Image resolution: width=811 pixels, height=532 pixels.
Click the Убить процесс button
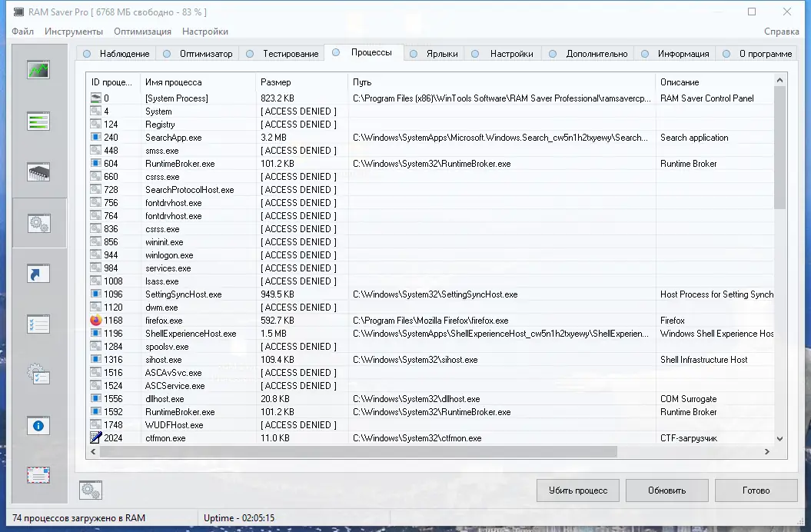[x=578, y=490]
